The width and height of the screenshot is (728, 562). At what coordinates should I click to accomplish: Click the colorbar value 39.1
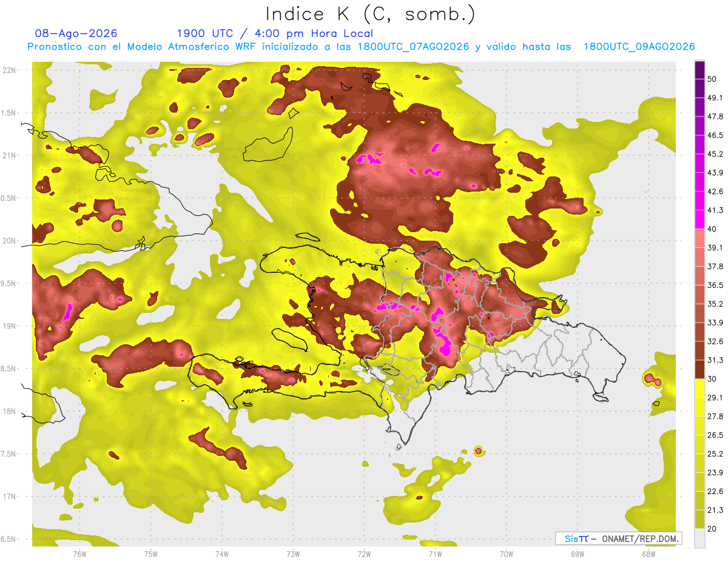click(716, 247)
